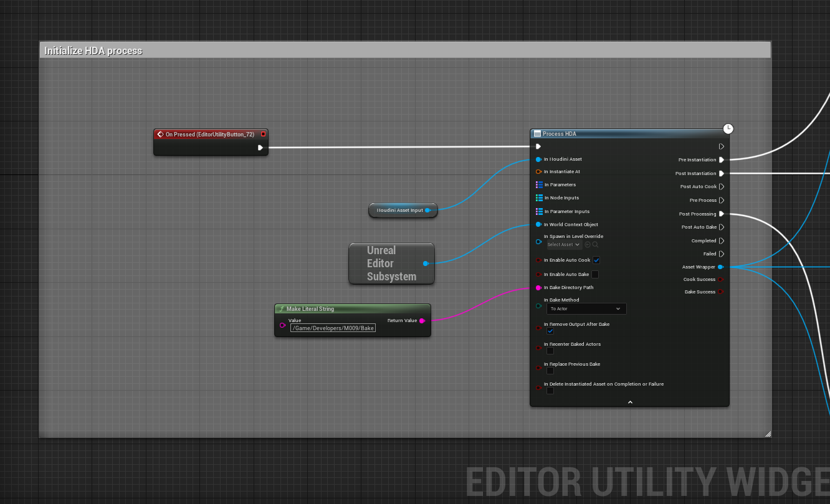830x504 pixels.
Task: Click the In Enable Auto Bake boolean pin
Action: click(x=538, y=274)
